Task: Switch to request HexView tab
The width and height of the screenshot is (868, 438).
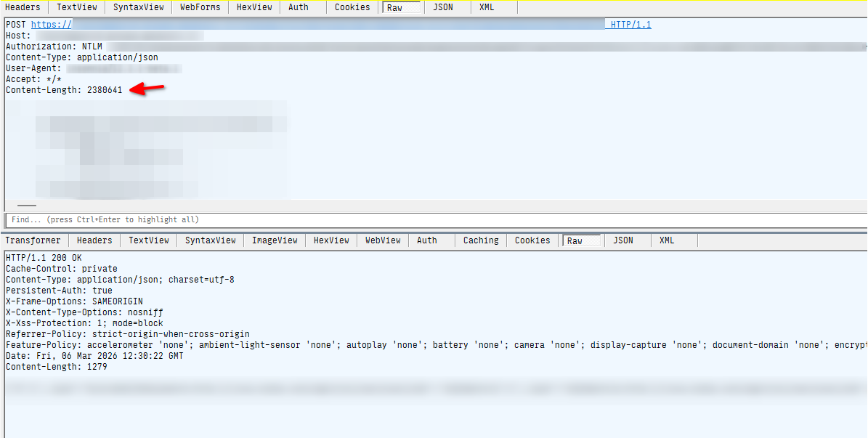Action: click(x=254, y=7)
